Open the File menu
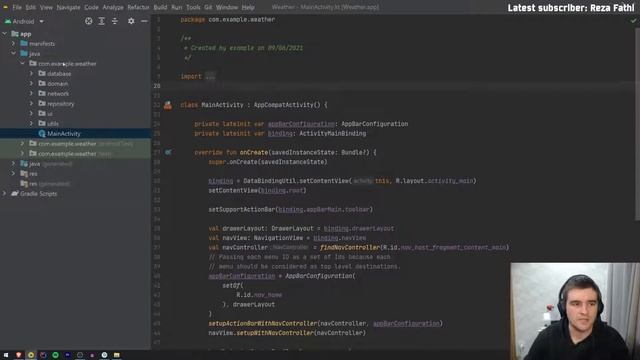Viewport: 640px width, 360px height. coord(17,7)
